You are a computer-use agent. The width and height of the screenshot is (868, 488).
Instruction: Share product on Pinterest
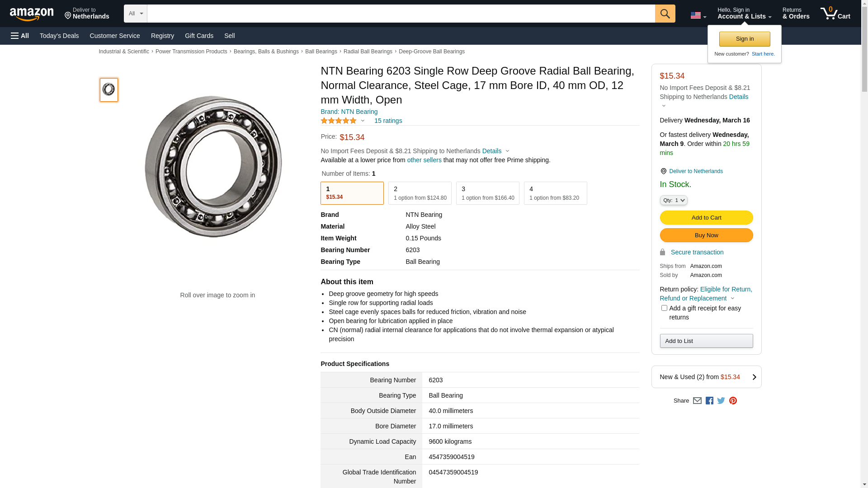pos(733,401)
